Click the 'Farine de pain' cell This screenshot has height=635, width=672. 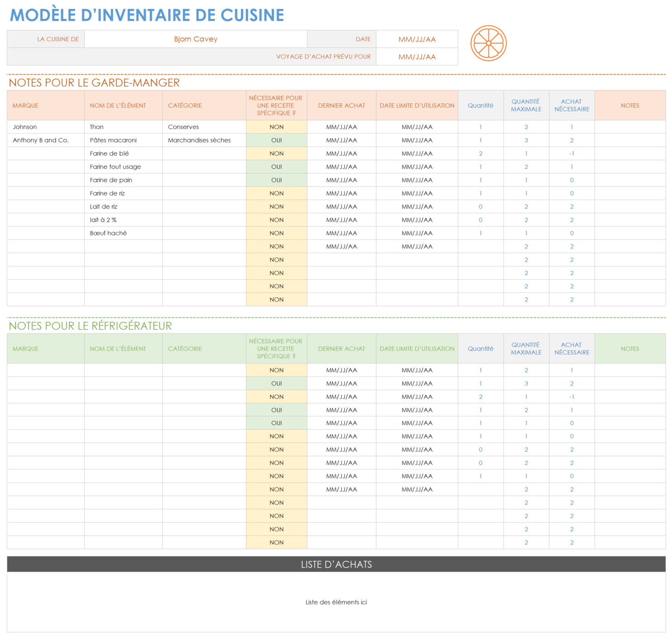point(123,180)
